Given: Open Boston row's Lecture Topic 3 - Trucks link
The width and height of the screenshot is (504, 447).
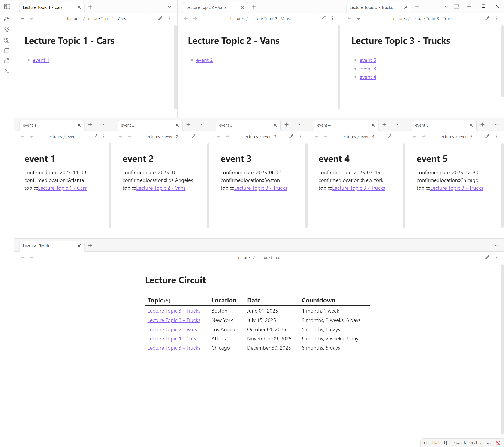Looking at the screenshot, I should tap(174, 311).
